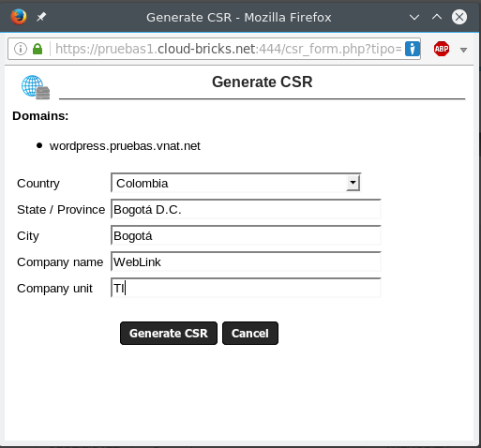Focus the City field containing Bogotá
This screenshot has height=448, width=481.
(246, 235)
